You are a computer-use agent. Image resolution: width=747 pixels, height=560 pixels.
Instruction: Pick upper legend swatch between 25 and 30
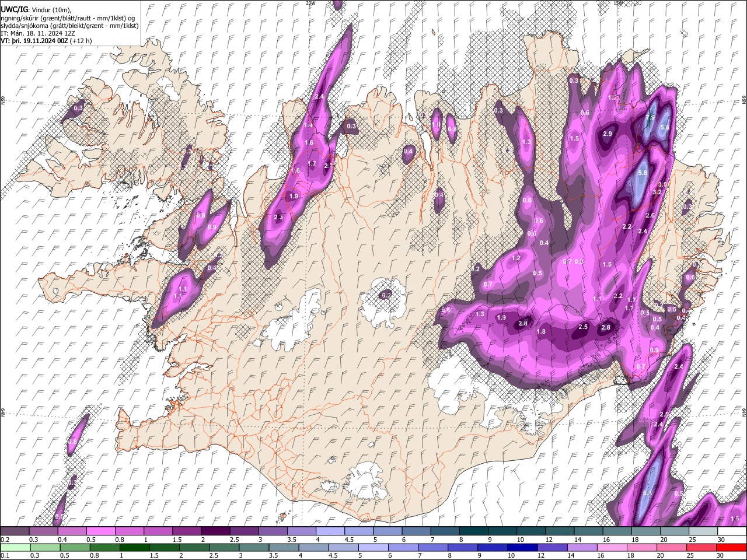(x=703, y=531)
